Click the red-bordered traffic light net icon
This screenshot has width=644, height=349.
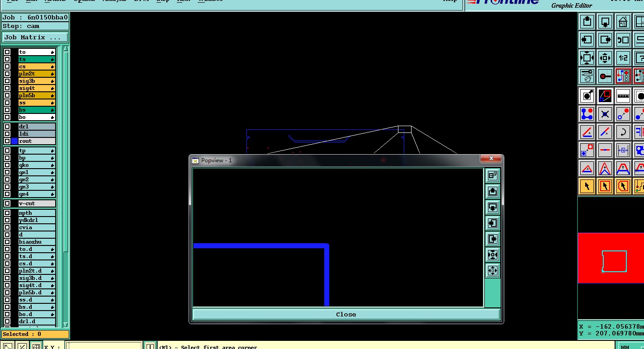(623, 76)
